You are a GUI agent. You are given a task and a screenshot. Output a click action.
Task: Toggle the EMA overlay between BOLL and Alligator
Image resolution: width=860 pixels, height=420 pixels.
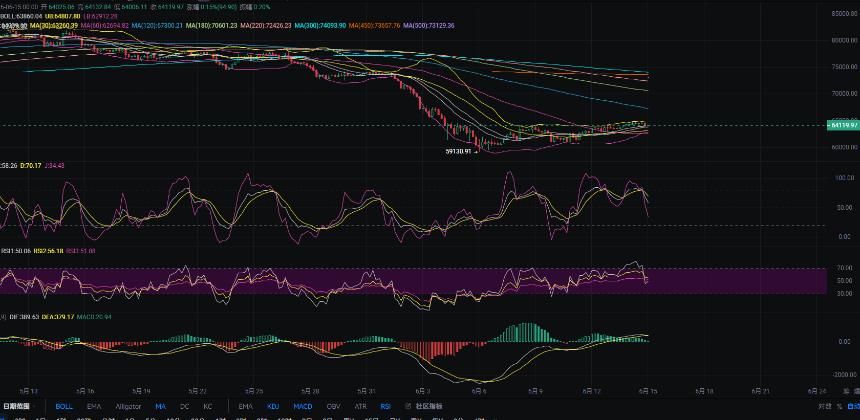coord(94,406)
